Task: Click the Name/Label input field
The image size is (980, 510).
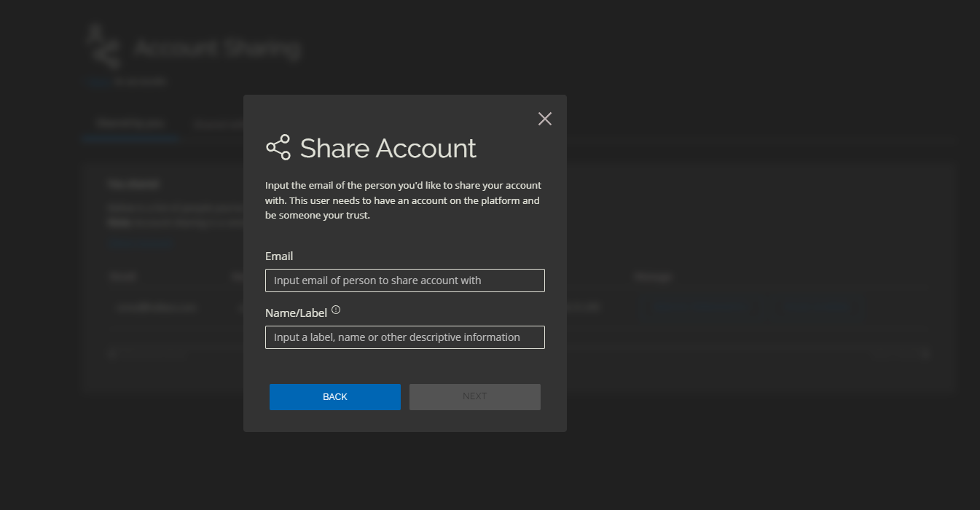Action: click(405, 337)
